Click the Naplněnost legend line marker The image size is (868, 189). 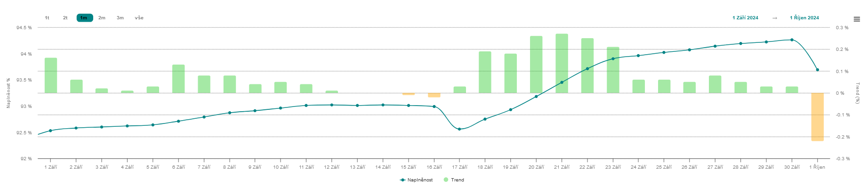point(402,180)
